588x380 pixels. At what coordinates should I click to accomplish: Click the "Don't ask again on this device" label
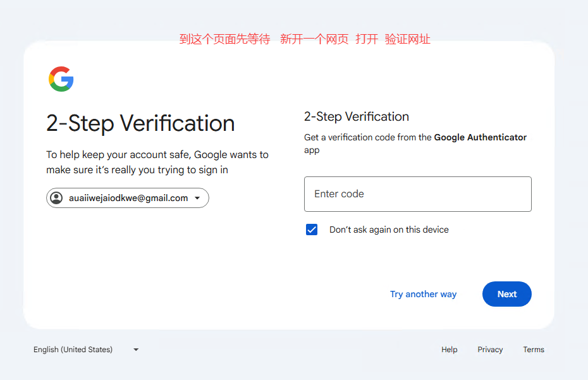(x=389, y=230)
